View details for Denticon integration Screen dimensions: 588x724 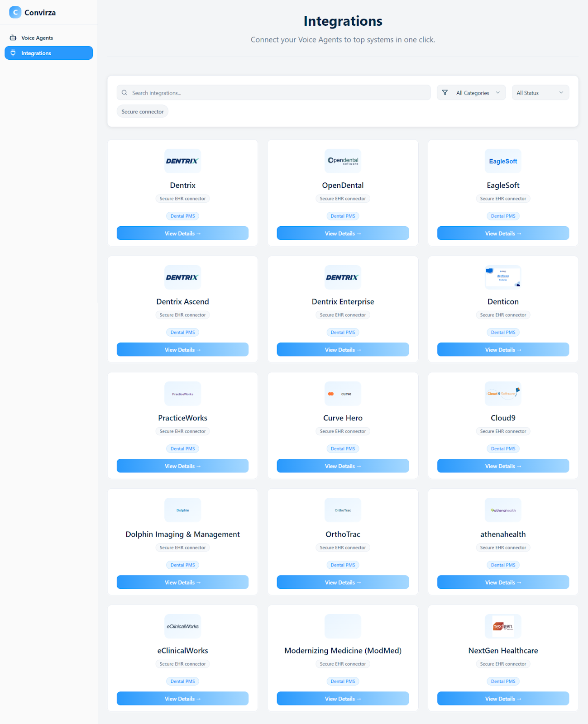point(503,350)
